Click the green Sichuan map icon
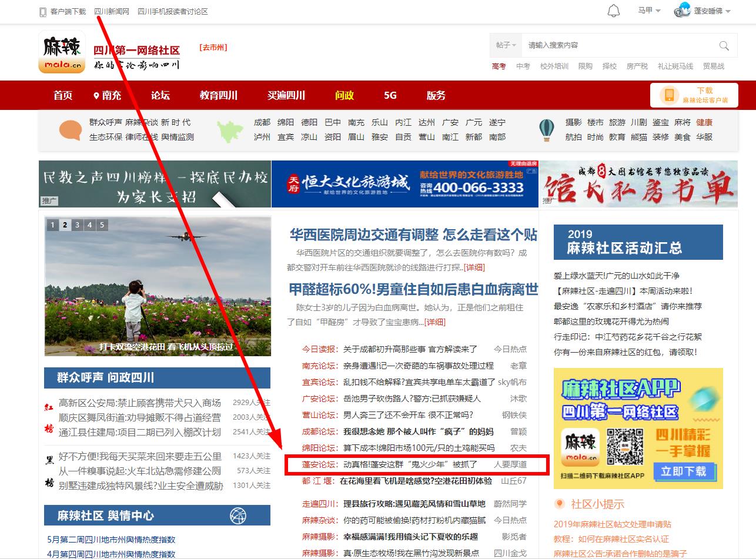 pos(230,130)
